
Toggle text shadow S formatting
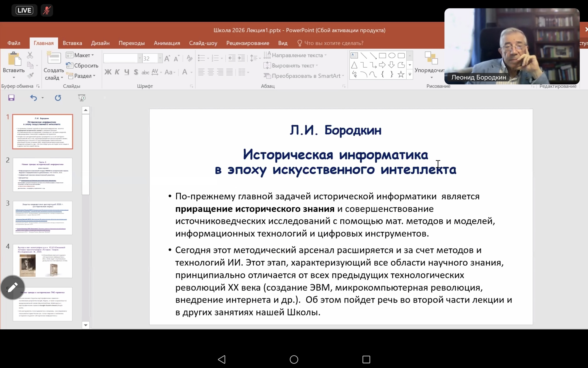(x=136, y=72)
